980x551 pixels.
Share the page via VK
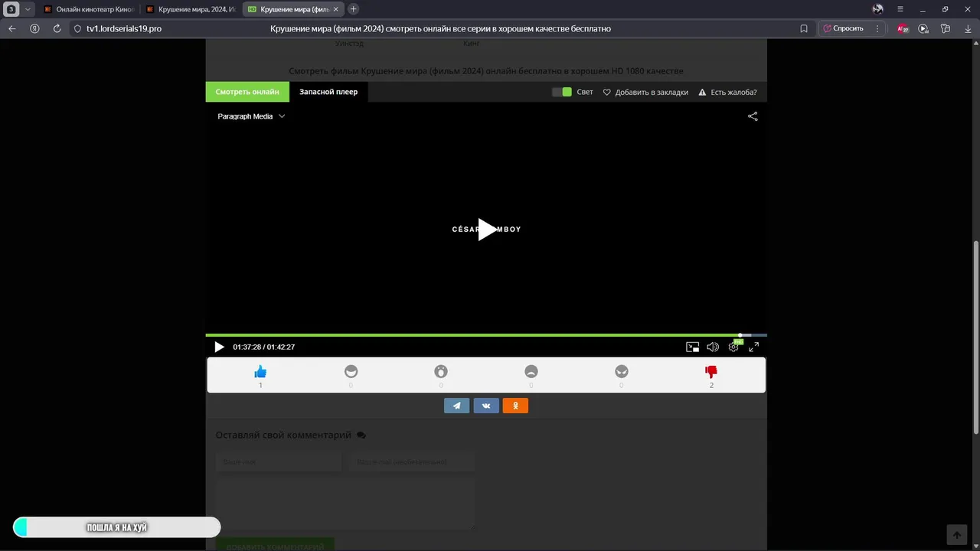point(486,406)
